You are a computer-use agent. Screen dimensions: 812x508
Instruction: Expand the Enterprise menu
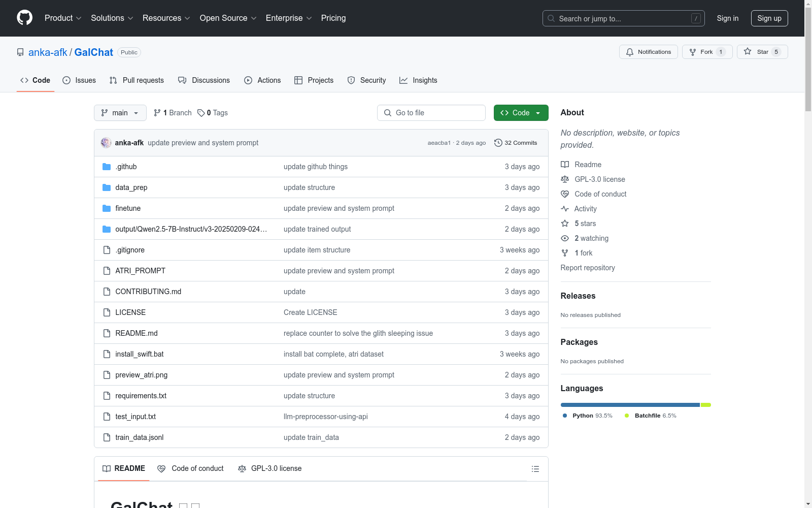point(289,18)
